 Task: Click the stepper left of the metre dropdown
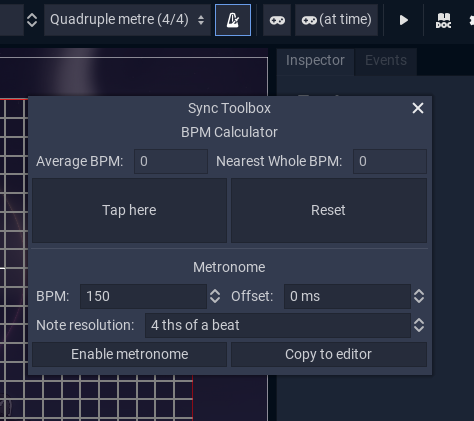[x=32, y=20]
